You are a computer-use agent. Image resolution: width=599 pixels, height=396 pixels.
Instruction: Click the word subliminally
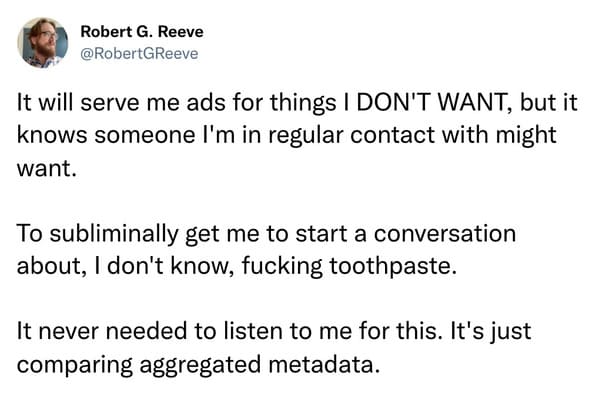(x=114, y=234)
